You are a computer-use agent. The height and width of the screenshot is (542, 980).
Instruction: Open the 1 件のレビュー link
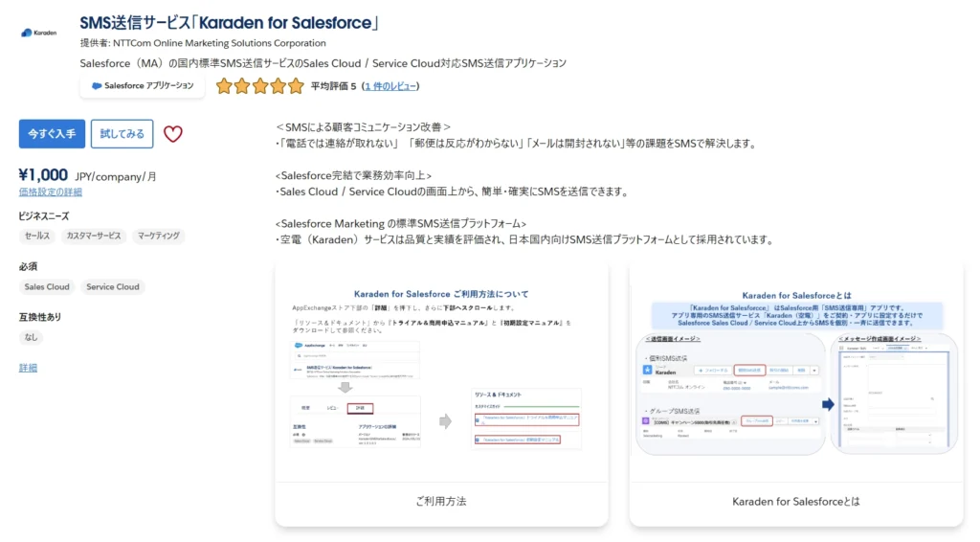tap(390, 86)
